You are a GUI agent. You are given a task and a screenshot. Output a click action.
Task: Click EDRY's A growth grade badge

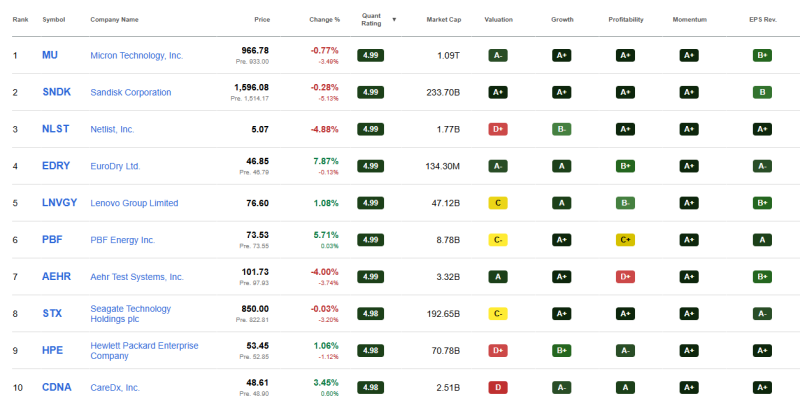562,166
